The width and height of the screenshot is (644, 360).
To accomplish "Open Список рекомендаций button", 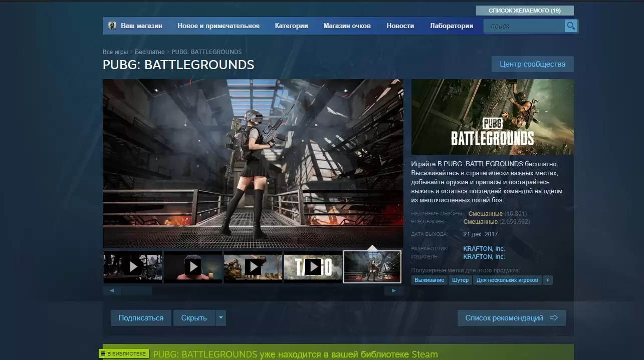I will point(512,318).
